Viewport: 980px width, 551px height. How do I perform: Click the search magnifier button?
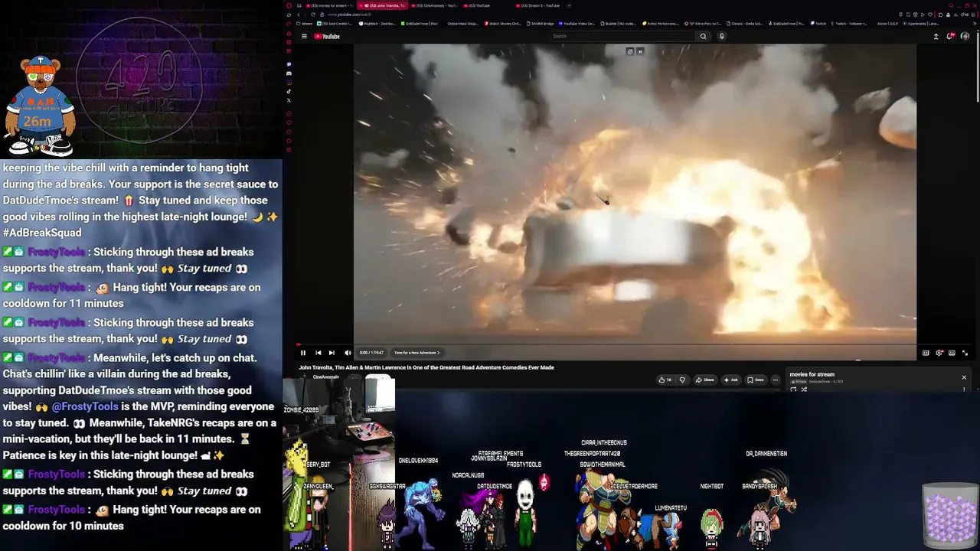pyautogui.click(x=703, y=36)
